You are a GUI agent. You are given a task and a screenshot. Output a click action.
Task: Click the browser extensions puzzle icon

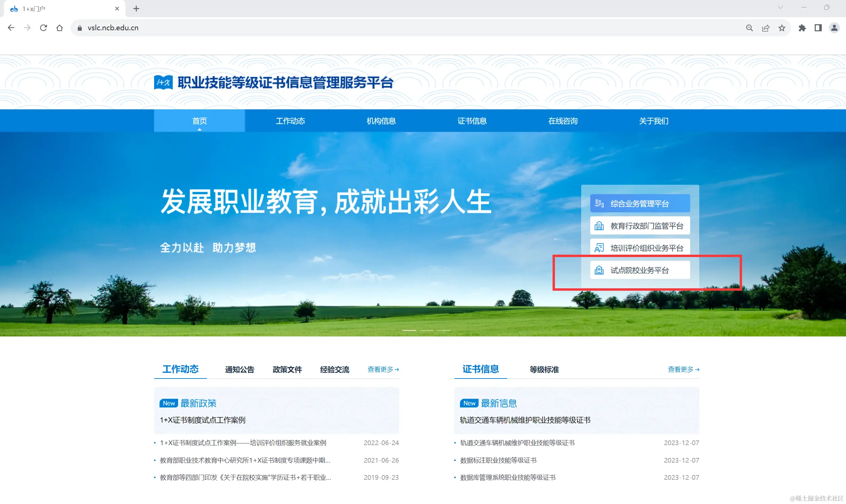(803, 28)
